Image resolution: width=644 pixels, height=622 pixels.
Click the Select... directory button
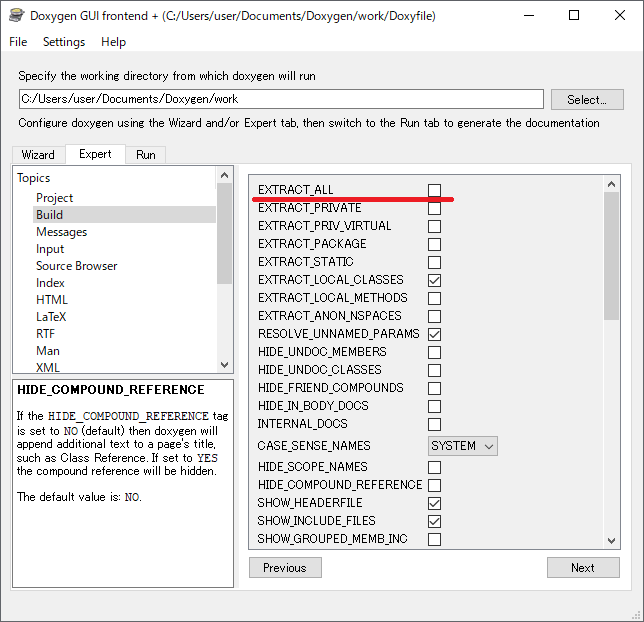click(x=586, y=100)
